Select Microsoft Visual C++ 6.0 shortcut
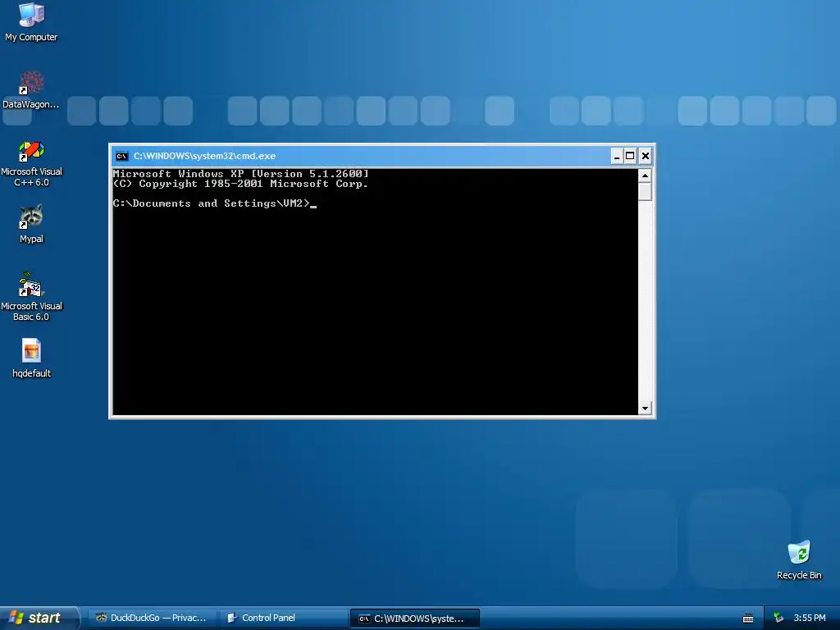This screenshot has width=840, height=630. pyautogui.click(x=31, y=163)
